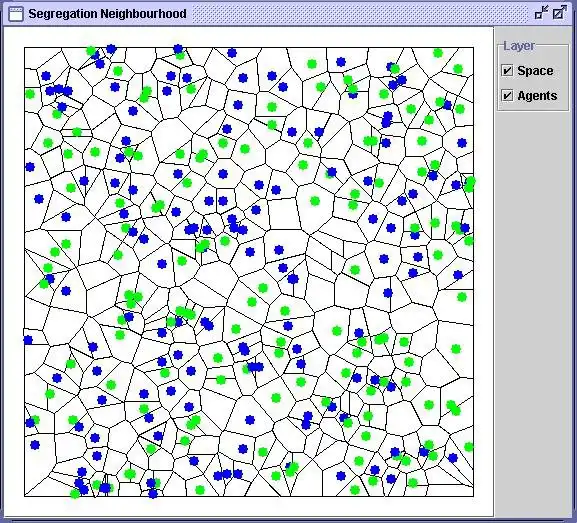Select the blue agent straddling the left border
577x523 pixels.
[28, 340]
